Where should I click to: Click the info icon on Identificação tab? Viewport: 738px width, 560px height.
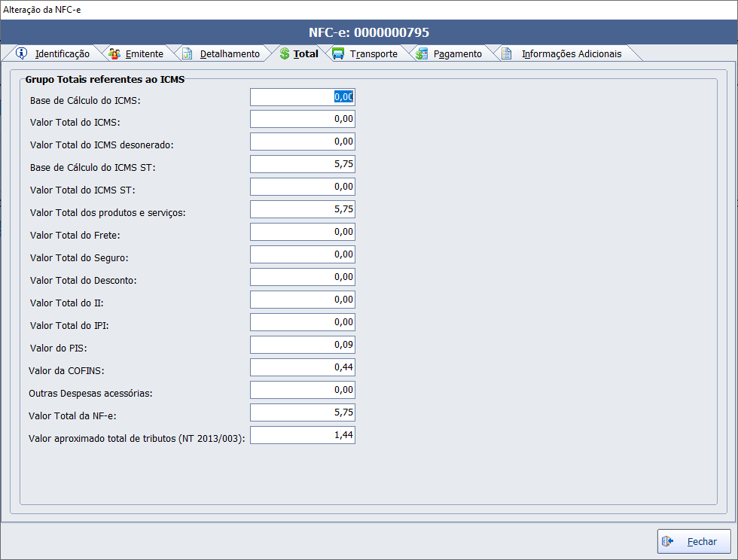click(21, 53)
